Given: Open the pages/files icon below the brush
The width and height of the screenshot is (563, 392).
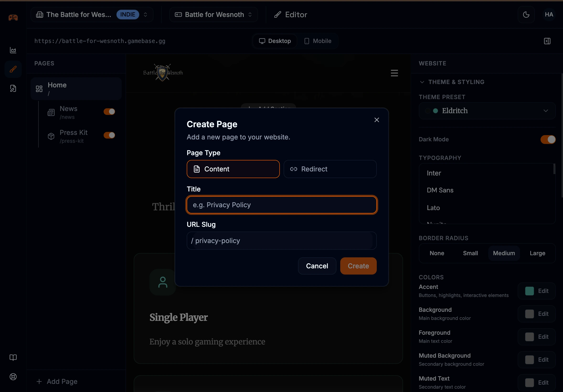Looking at the screenshot, I should [13, 88].
